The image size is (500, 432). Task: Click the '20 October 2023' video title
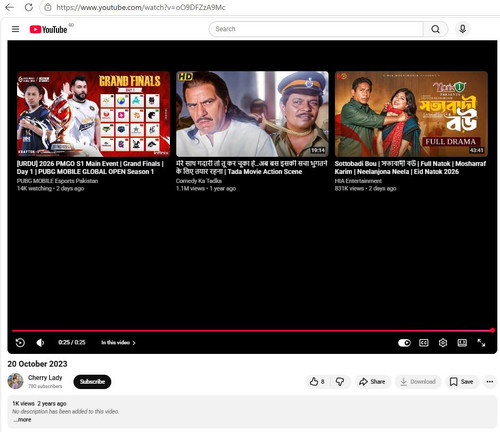pos(37,364)
